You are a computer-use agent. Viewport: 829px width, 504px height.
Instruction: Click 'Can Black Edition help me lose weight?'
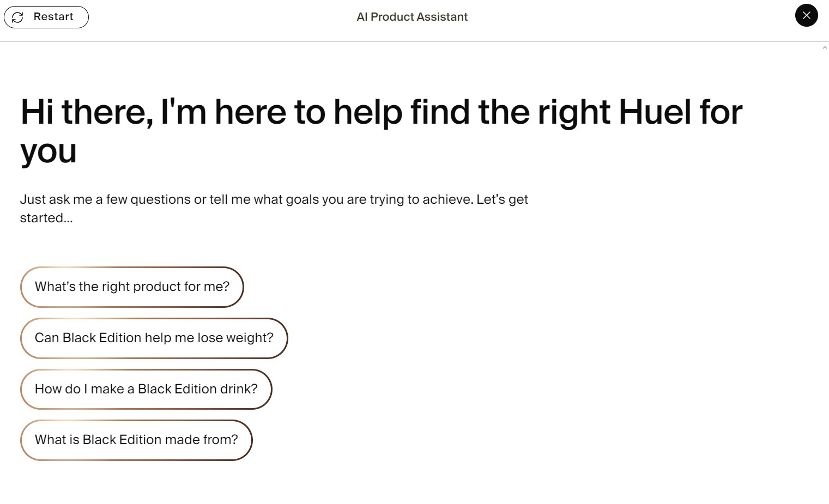pos(154,338)
